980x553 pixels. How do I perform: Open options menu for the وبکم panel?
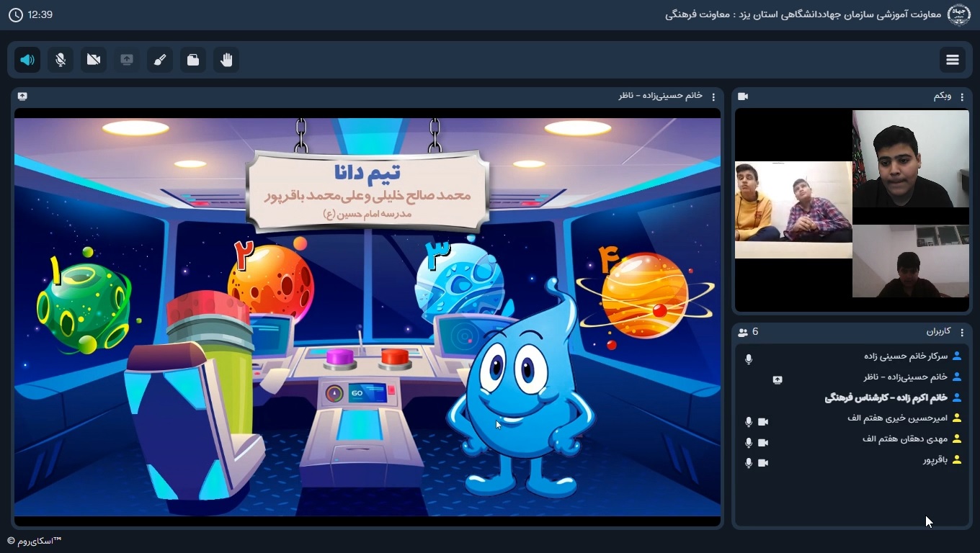962,96
